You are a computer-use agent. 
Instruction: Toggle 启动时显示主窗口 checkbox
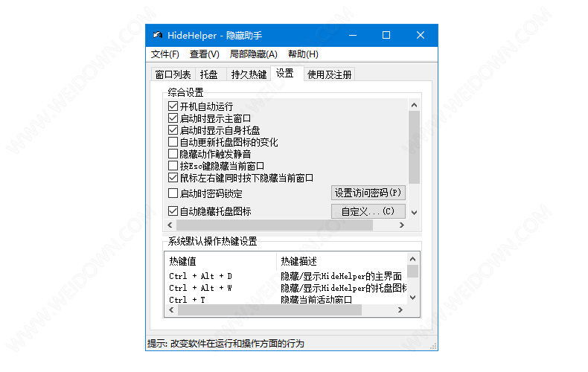pyautogui.click(x=173, y=118)
